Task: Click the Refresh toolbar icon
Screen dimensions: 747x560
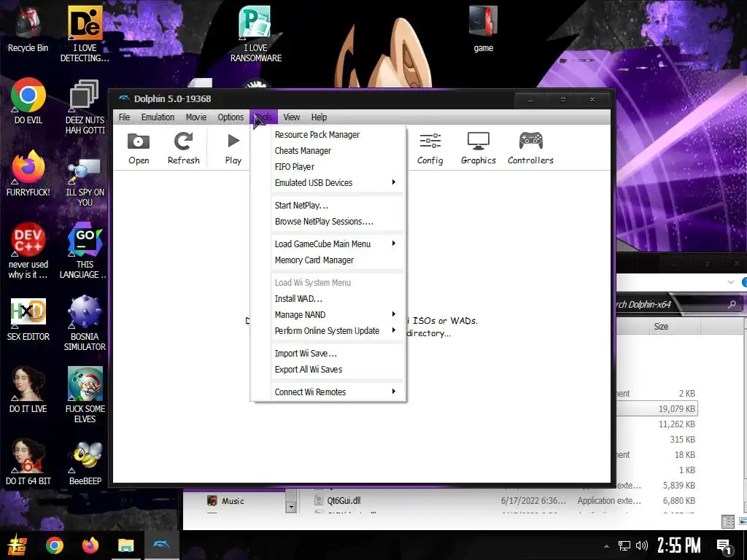Action: (183, 148)
